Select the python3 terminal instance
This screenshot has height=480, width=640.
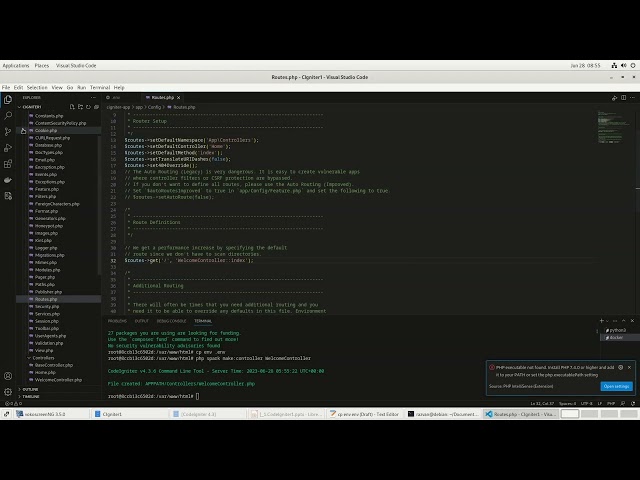click(618, 330)
